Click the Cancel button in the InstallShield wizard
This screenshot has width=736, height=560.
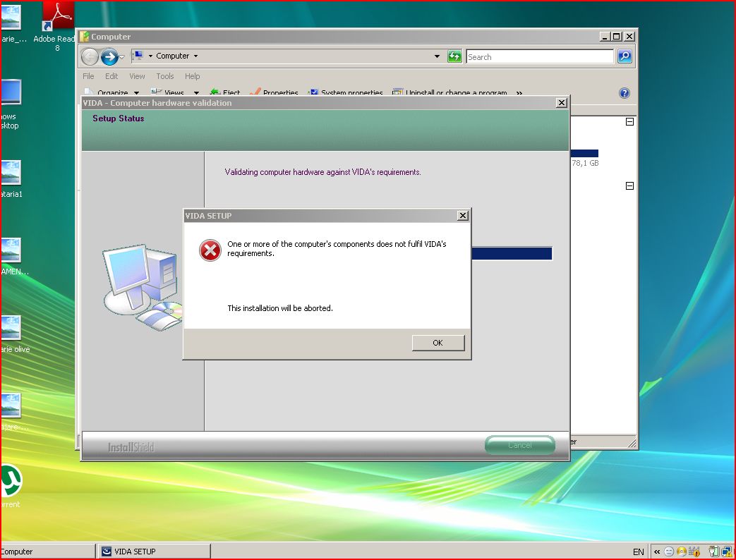pos(520,445)
